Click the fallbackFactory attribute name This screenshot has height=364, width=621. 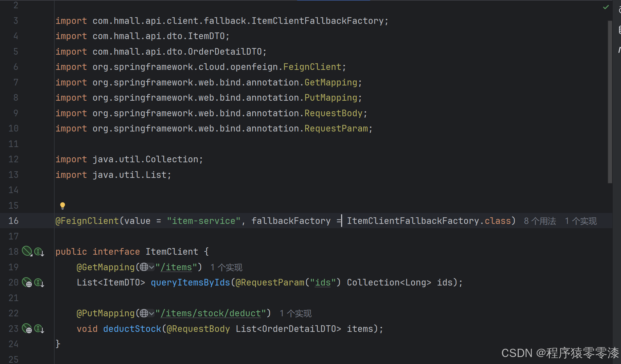[291, 221]
